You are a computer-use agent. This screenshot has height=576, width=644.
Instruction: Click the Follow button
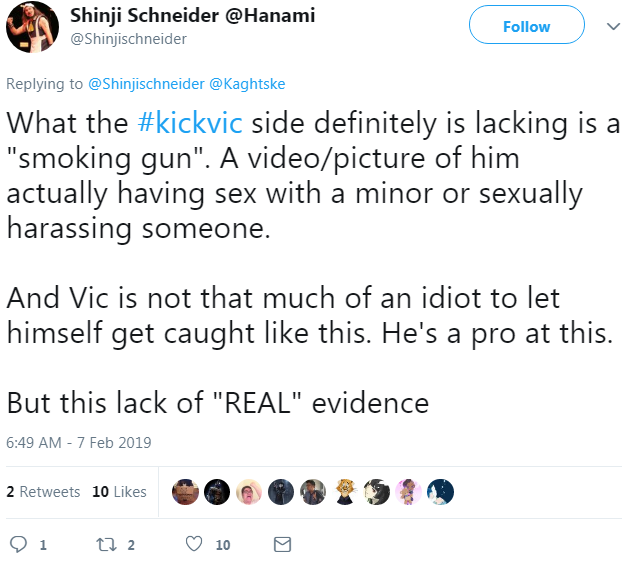click(527, 25)
